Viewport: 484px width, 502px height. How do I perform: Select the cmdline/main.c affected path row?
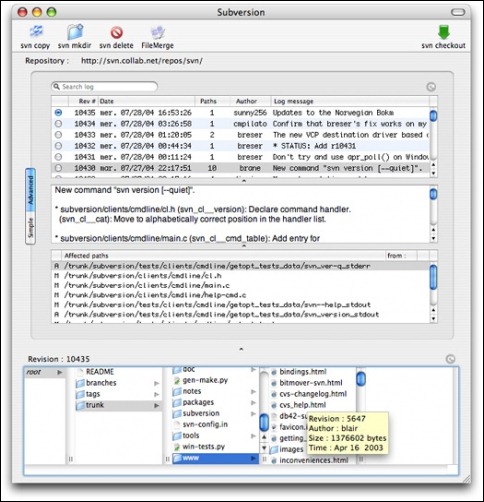pyautogui.click(x=240, y=285)
